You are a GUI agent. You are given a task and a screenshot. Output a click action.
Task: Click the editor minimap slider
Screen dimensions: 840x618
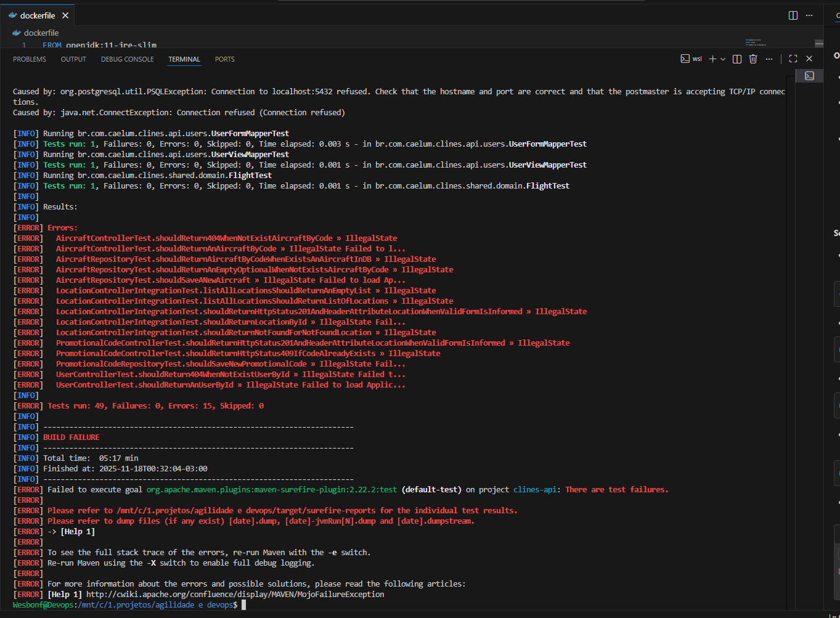818,44
